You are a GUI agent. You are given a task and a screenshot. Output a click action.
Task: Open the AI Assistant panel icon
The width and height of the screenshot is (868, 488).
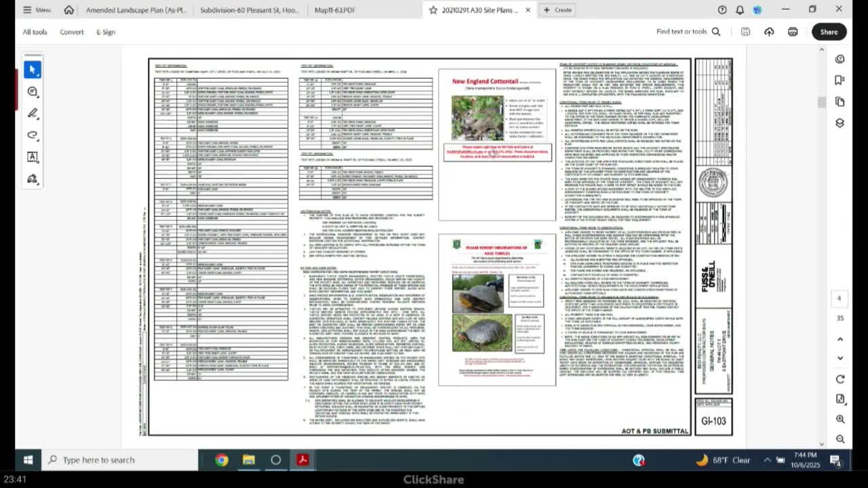840,59
